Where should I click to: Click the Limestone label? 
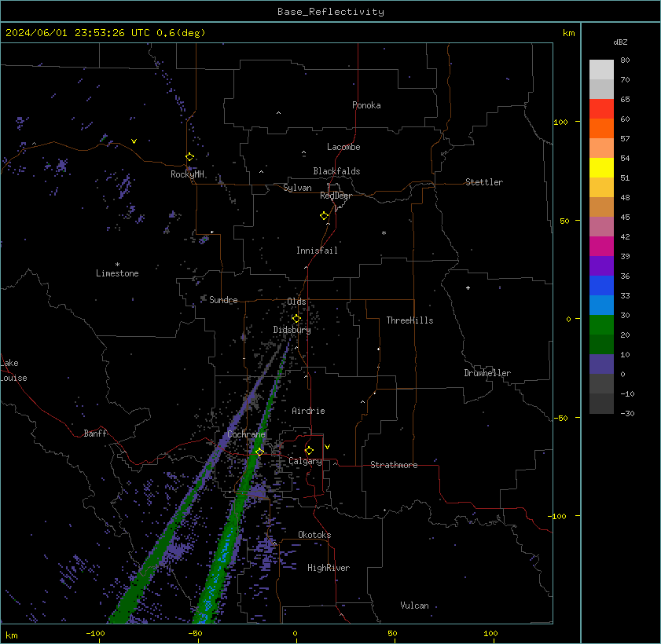(117, 273)
